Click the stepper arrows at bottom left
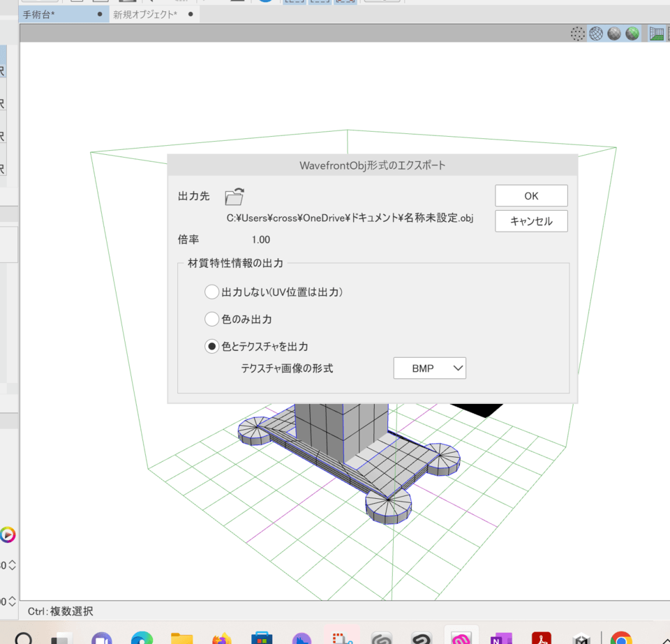670x644 pixels. click(10, 567)
